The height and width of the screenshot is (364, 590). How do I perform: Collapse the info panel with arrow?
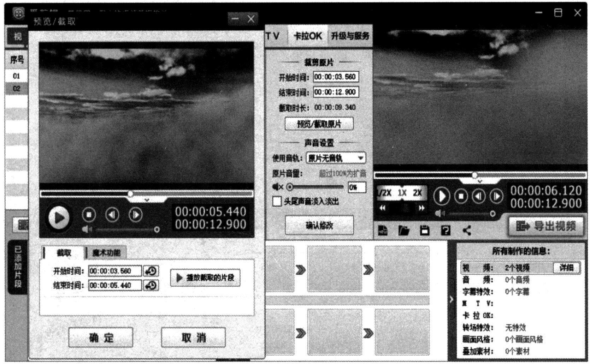[x=451, y=299]
